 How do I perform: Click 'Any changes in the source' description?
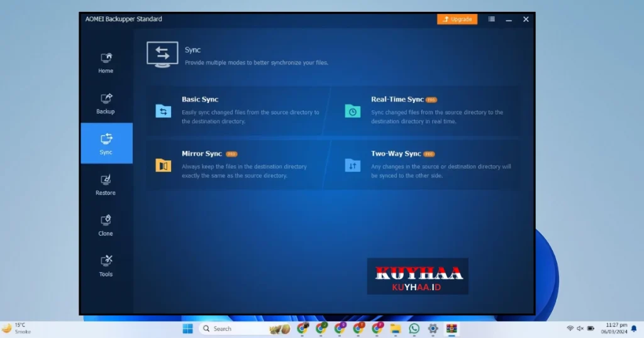441,171
